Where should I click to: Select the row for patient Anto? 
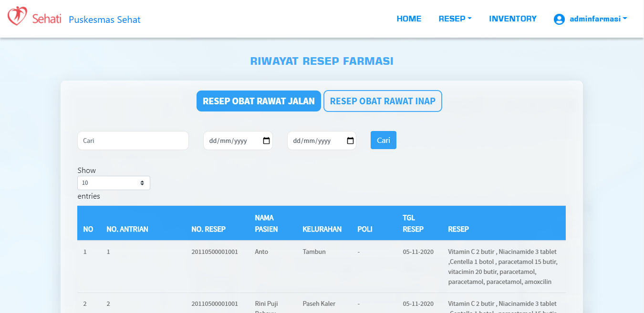[261, 252]
